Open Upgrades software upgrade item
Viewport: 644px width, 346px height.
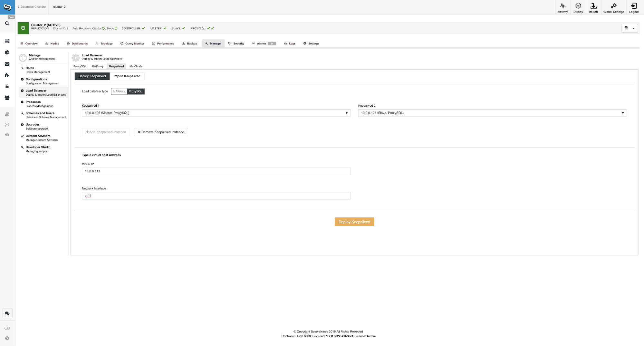click(x=43, y=126)
